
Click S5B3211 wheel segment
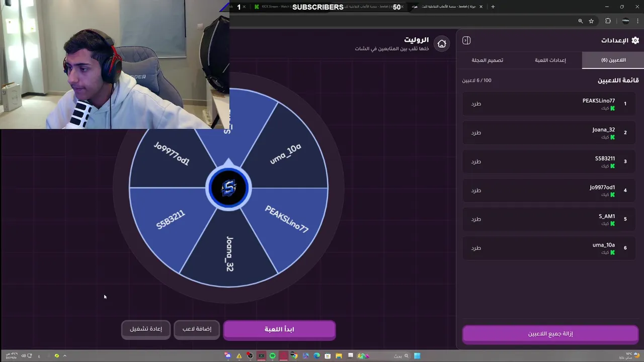170,220
